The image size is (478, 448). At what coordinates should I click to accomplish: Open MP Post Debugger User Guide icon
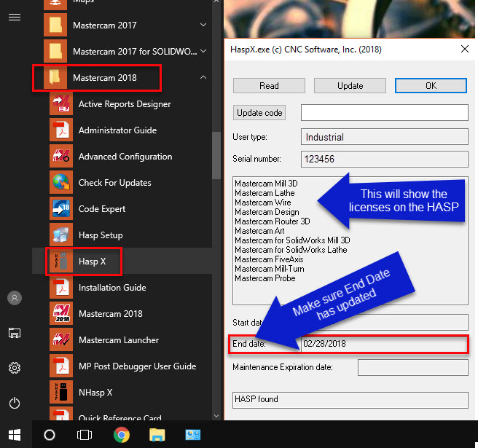(x=61, y=366)
